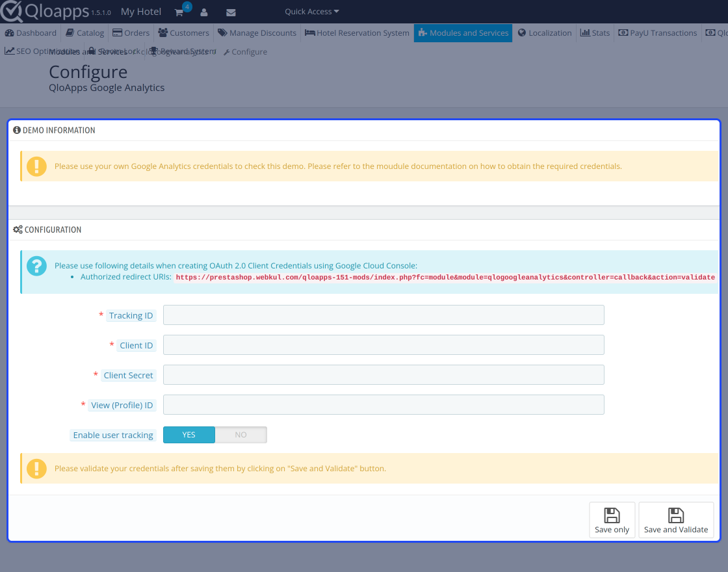Open the Localization menu
The image size is (728, 572).
point(545,33)
